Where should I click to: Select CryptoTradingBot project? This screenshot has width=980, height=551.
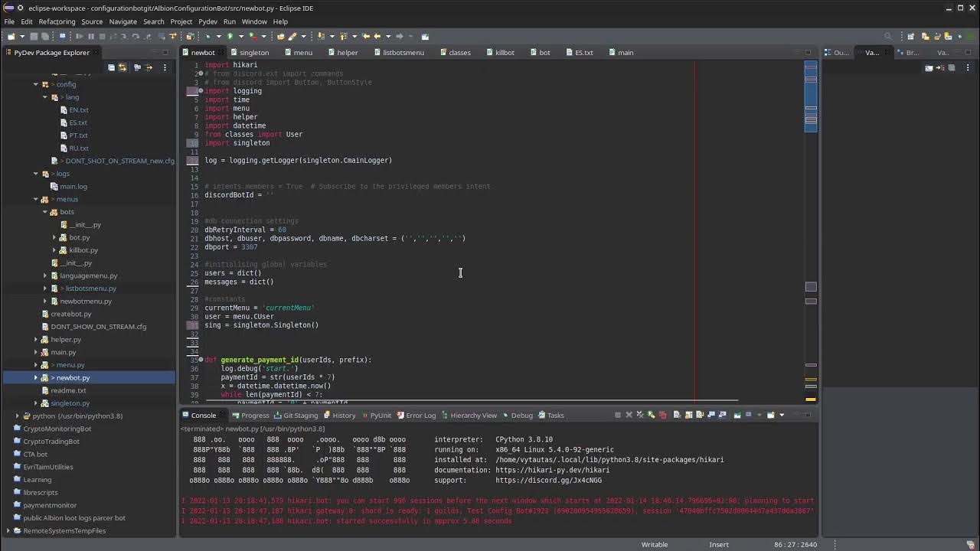[x=51, y=442]
